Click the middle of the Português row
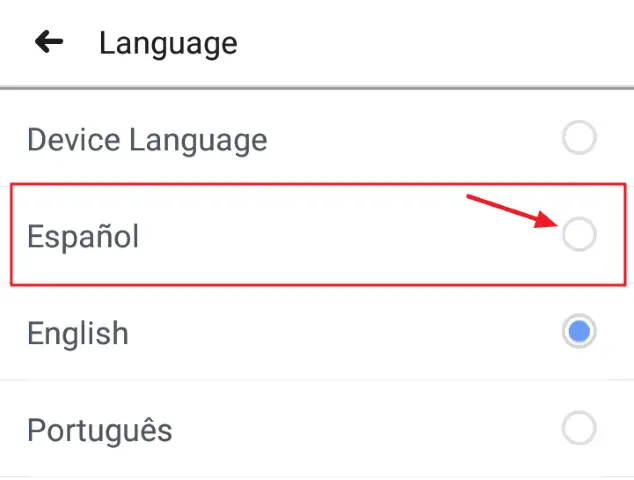The width and height of the screenshot is (634, 480). (x=317, y=429)
